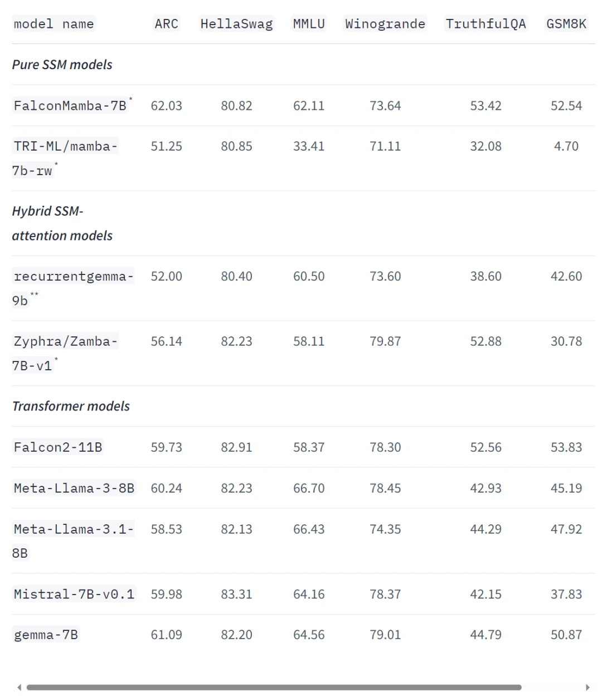Click the Pure SSM models section heading
602x700 pixels.
62,65
